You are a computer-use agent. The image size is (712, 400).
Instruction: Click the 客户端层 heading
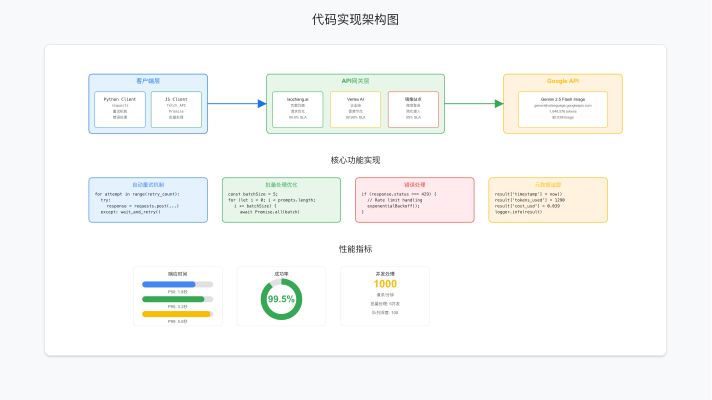pyautogui.click(x=148, y=81)
